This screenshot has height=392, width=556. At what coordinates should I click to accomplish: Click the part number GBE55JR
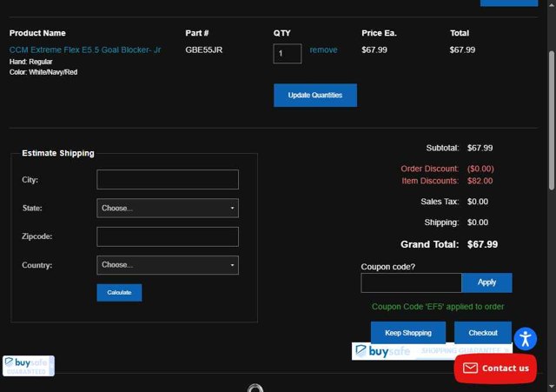coord(204,50)
